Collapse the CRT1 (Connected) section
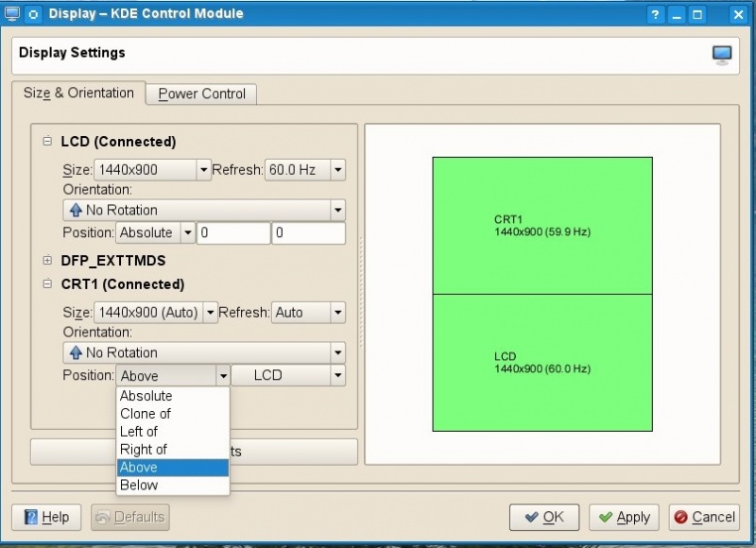This screenshot has height=548, width=756. point(47,283)
